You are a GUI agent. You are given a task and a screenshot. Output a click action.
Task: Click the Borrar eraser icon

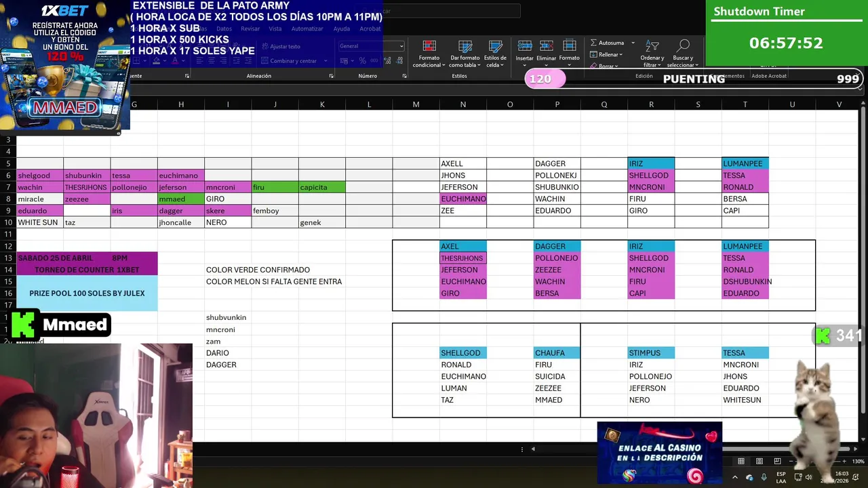(x=593, y=66)
